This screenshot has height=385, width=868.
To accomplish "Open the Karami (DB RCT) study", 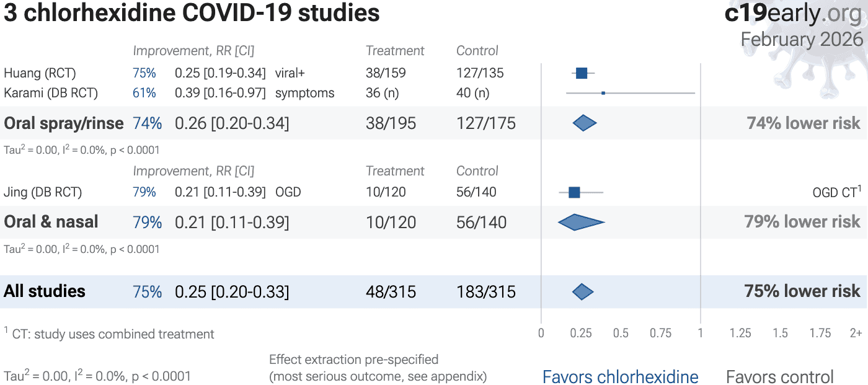I will click(51, 93).
